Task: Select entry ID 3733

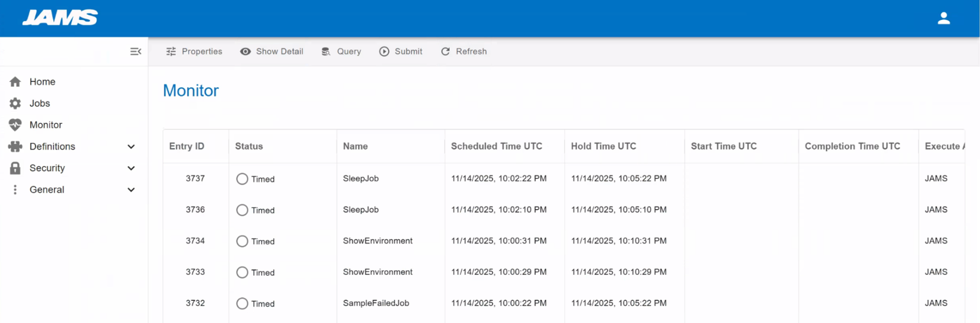Action: click(195, 272)
